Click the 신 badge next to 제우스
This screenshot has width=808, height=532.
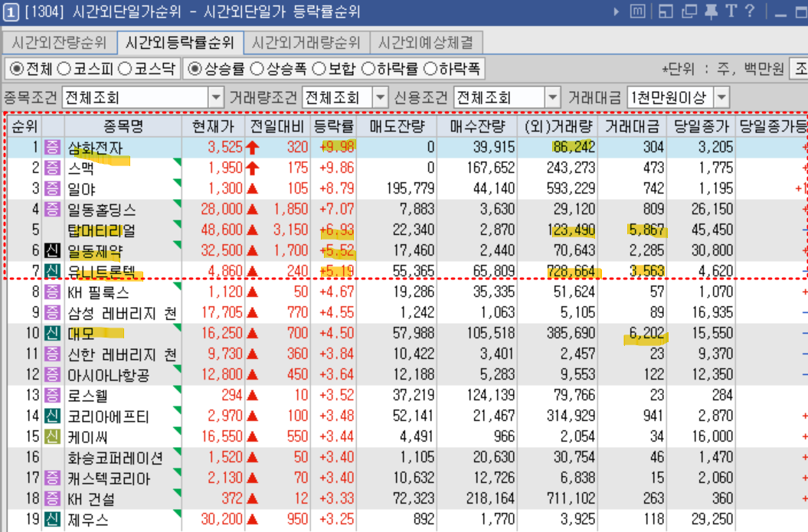[52, 519]
